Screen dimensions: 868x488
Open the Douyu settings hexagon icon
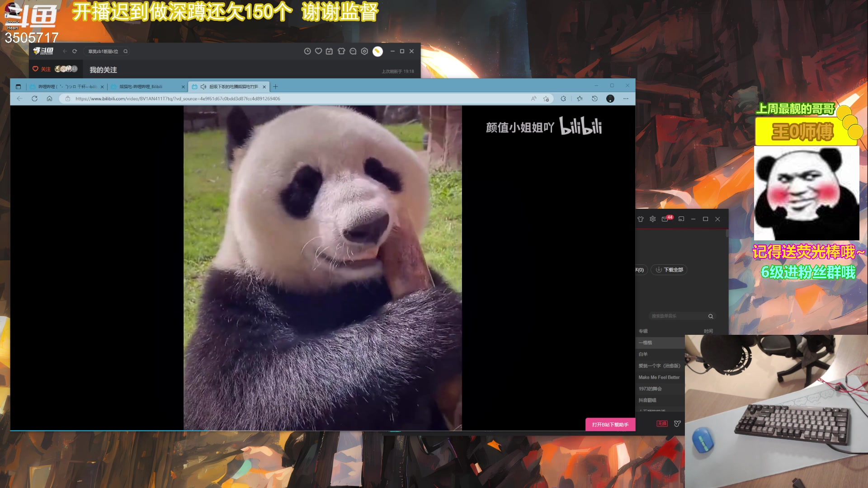(x=364, y=51)
